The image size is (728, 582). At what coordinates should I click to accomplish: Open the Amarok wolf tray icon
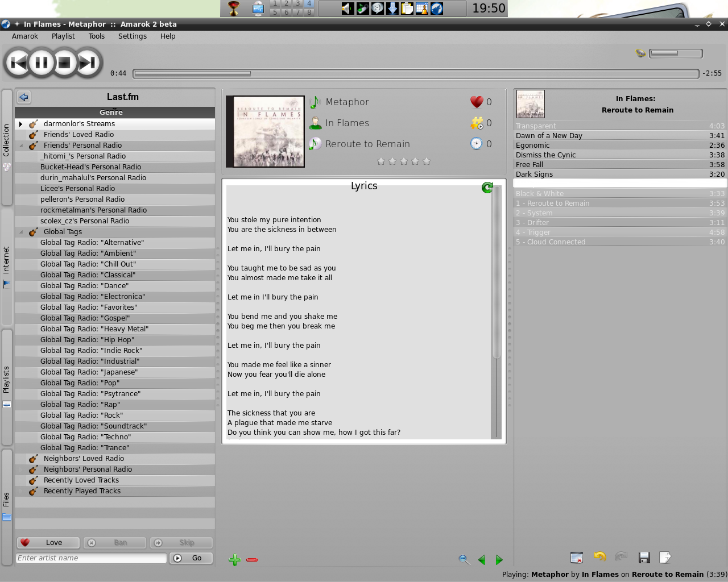pos(437,9)
